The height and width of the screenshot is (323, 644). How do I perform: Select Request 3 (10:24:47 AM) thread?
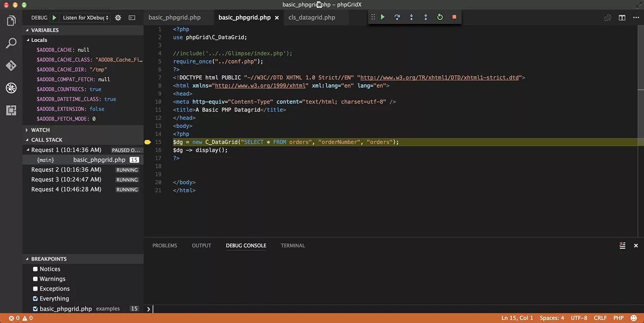pyautogui.click(x=83, y=180)
